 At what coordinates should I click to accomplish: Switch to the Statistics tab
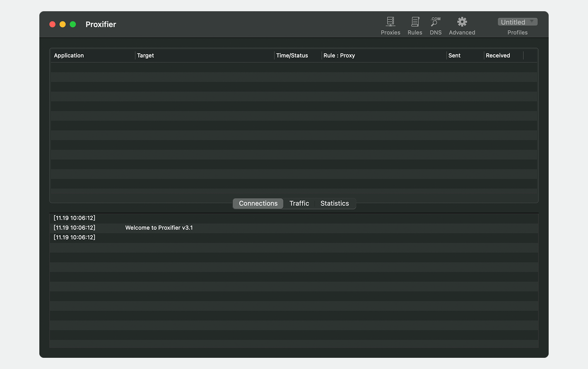point(335,204)
